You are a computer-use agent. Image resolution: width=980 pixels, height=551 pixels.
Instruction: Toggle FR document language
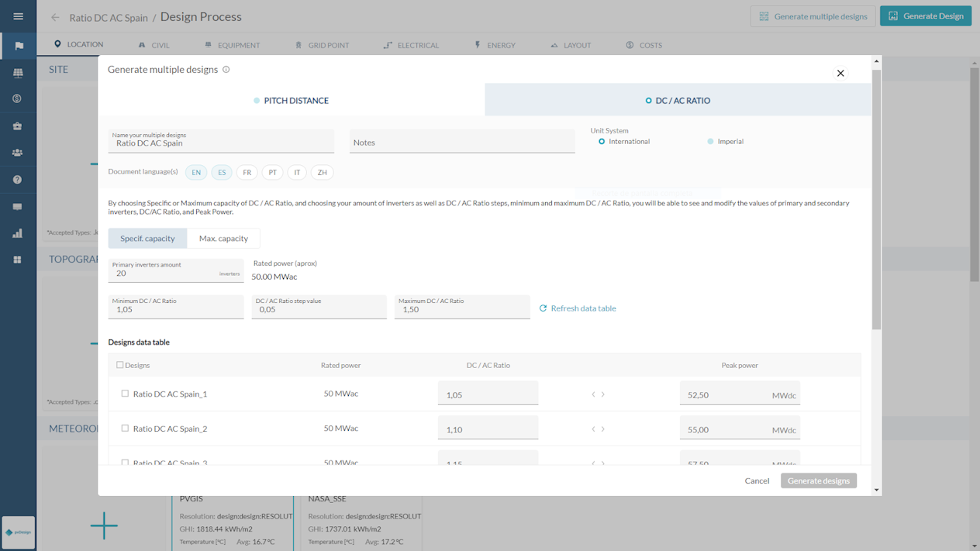(x=247, y=173)
